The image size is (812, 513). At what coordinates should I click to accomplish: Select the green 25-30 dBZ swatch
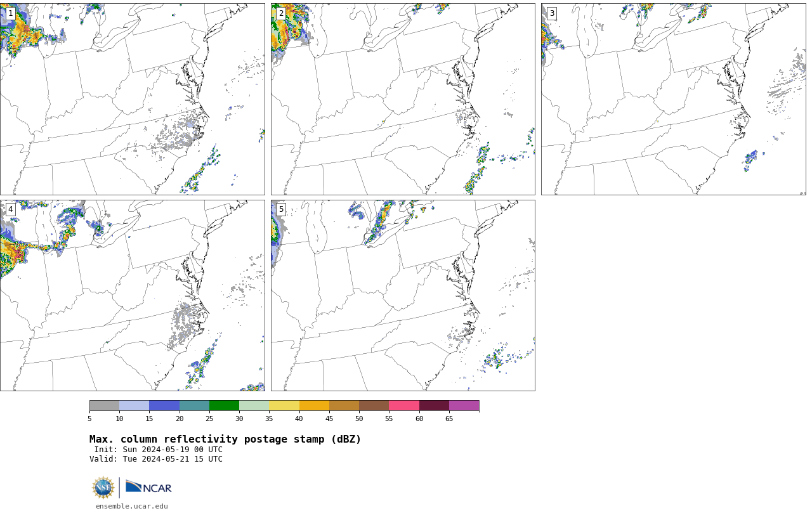point(224,406)
